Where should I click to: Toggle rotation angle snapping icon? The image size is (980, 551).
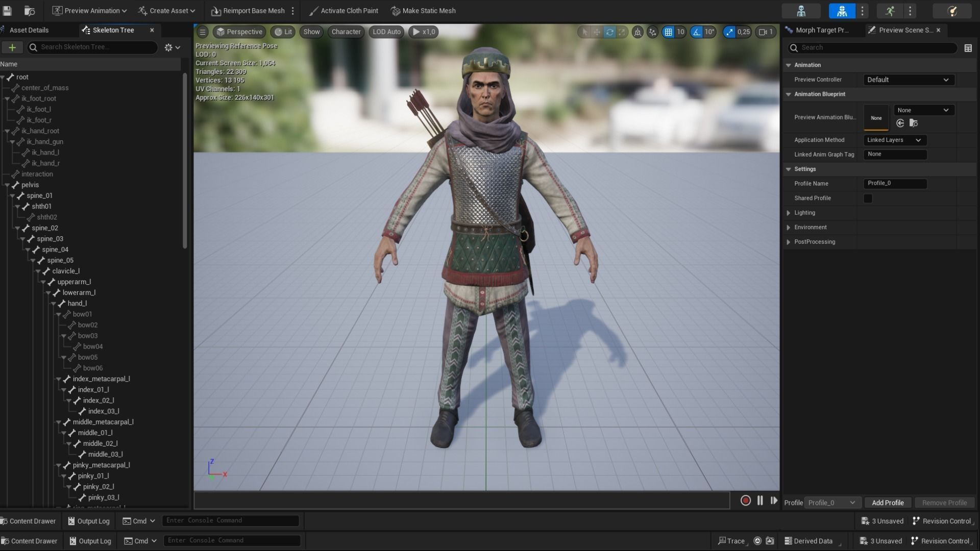[697, 32]
